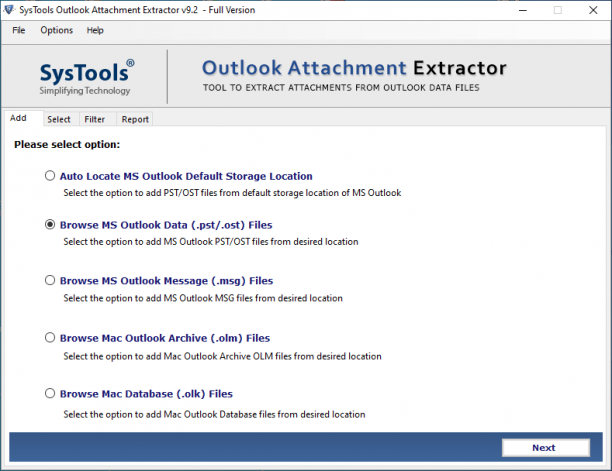Select Browse Mac Database (.olk) Files radio
Viewport: 612px width, 471px height.
click(x=50, y=393)
